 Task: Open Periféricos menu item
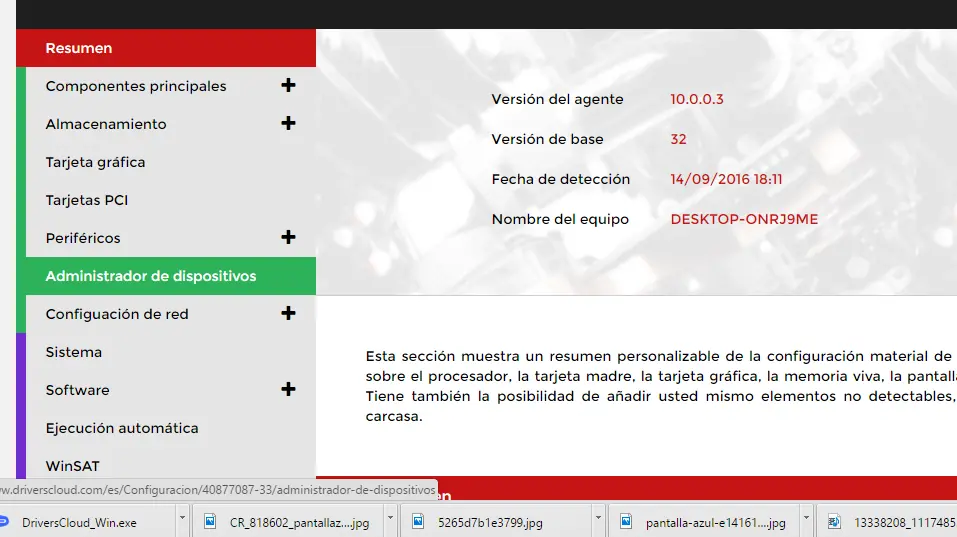83,238
